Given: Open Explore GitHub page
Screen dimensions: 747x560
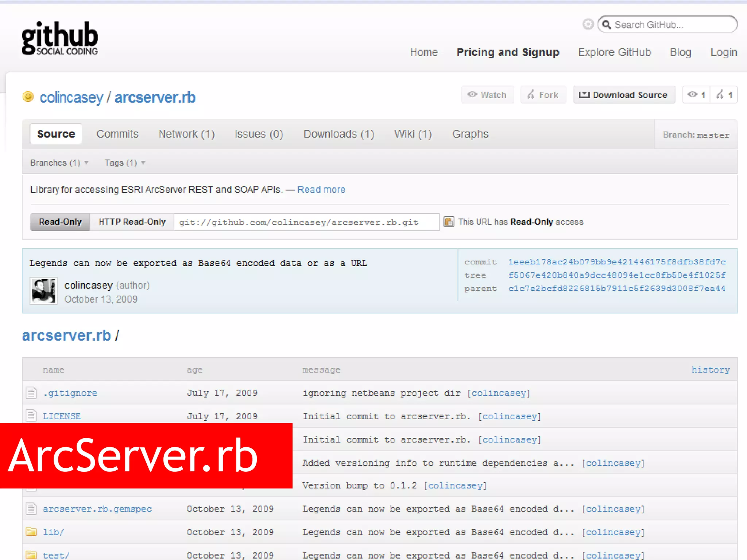Looking at the screenshot, I should (x=615, y=52).
